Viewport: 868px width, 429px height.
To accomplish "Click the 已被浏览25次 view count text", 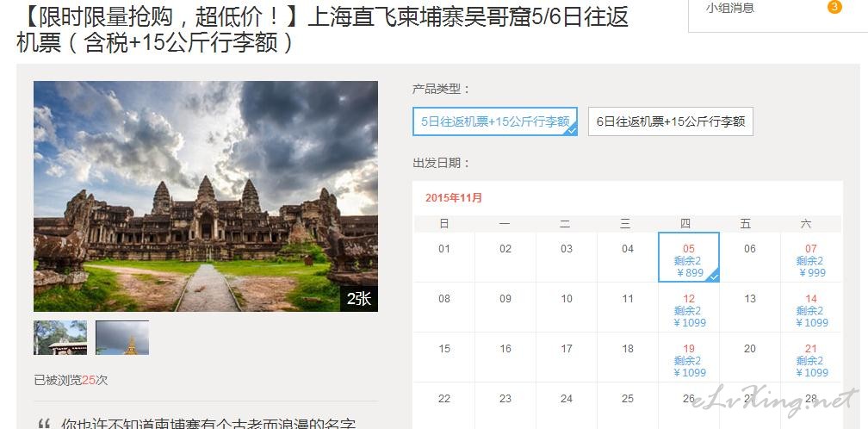I will click(71, 380).
